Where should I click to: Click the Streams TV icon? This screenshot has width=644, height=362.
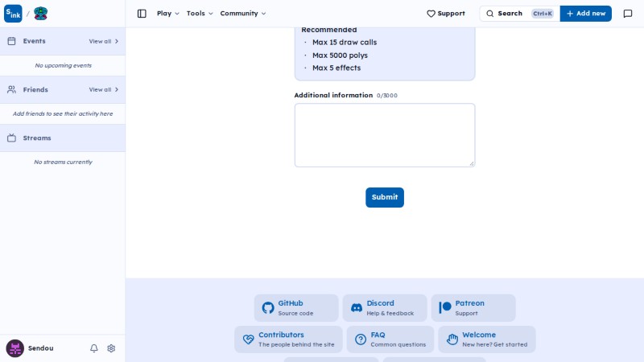(11, 138)
